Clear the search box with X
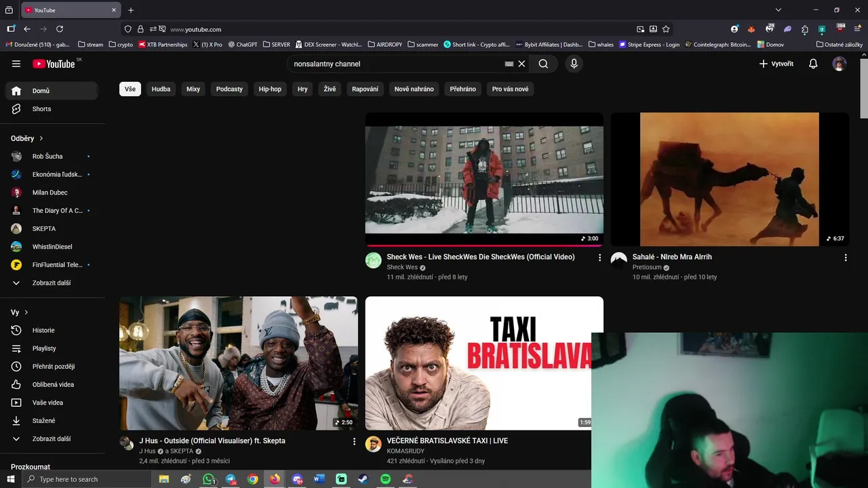 (521, 64)
